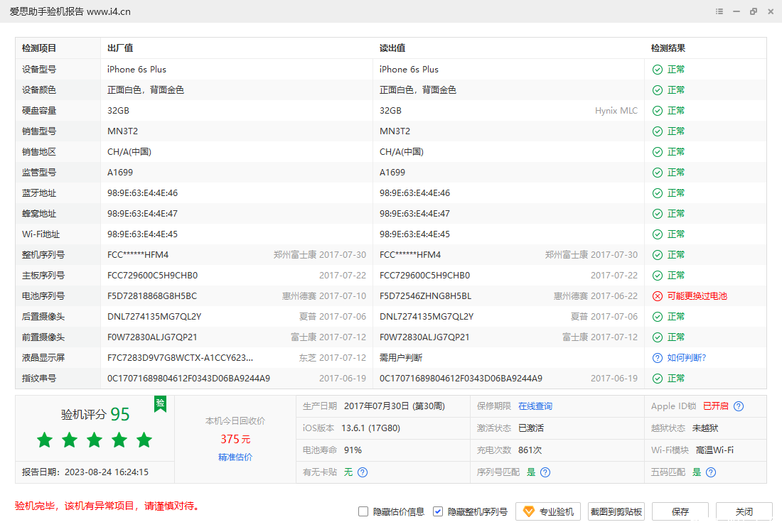This screenshot has height=532, width=782.
Task: Select the 375元 recycle price
Action: pyautogui.click(x=235, y=440)
